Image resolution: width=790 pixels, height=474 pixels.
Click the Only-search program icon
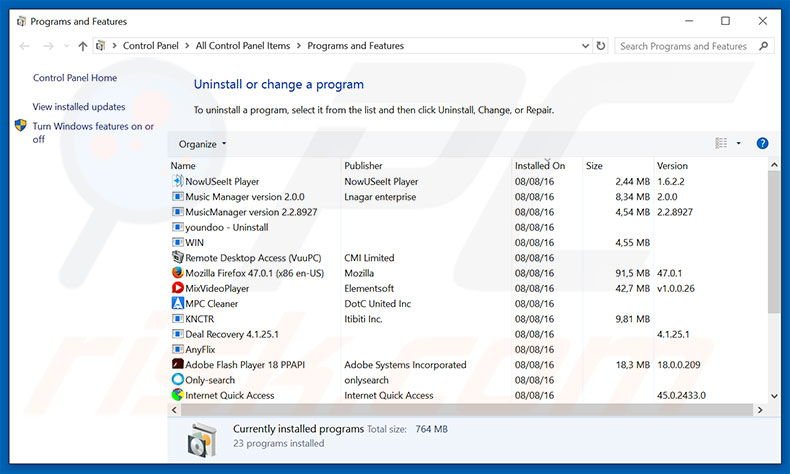coord(177,379)
